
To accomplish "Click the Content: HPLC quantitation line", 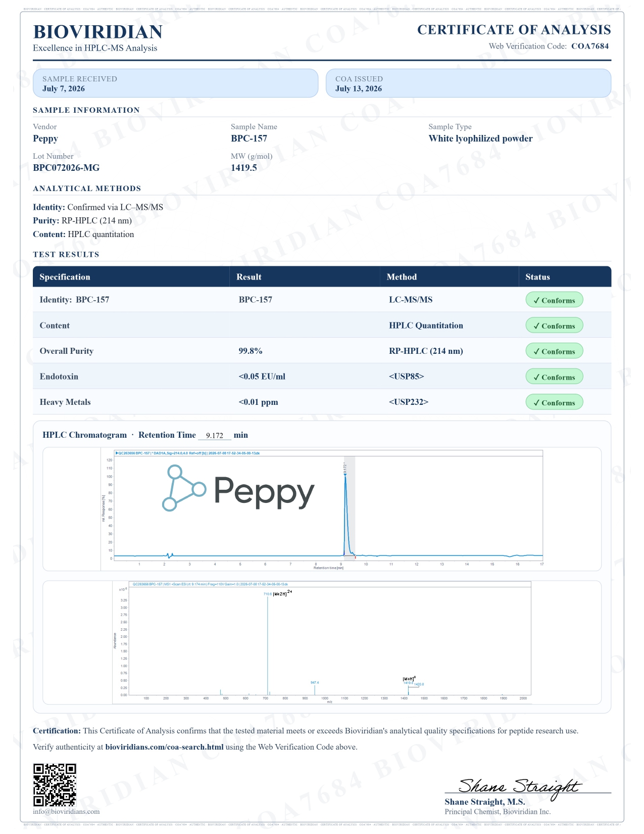I will pyautogui.click(x=83, y=235).
